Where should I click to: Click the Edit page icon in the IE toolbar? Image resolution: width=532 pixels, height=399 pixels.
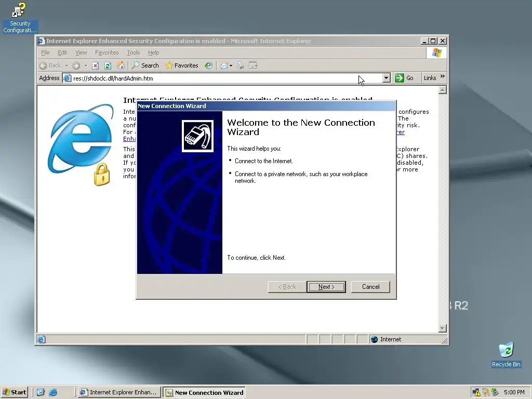(253, 65)
